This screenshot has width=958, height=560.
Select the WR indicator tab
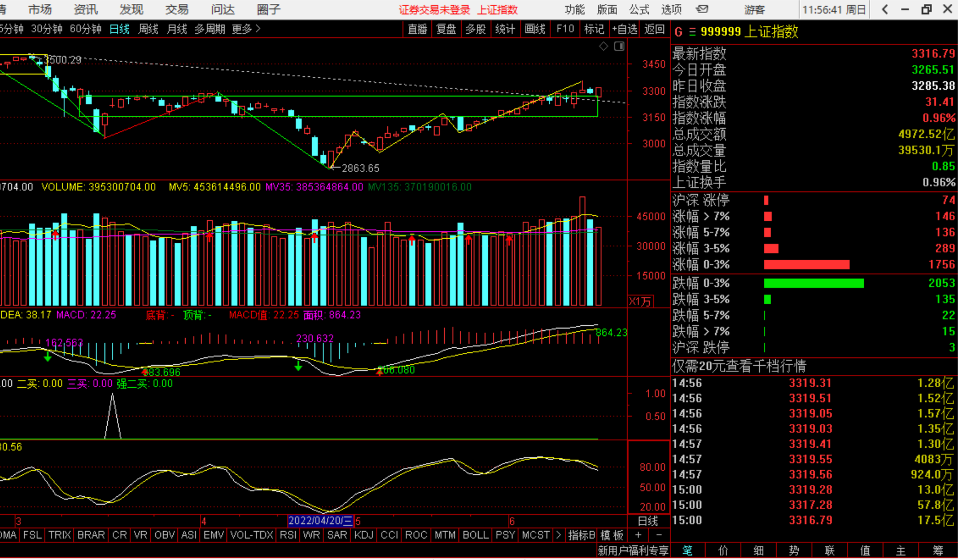point(312,535)
